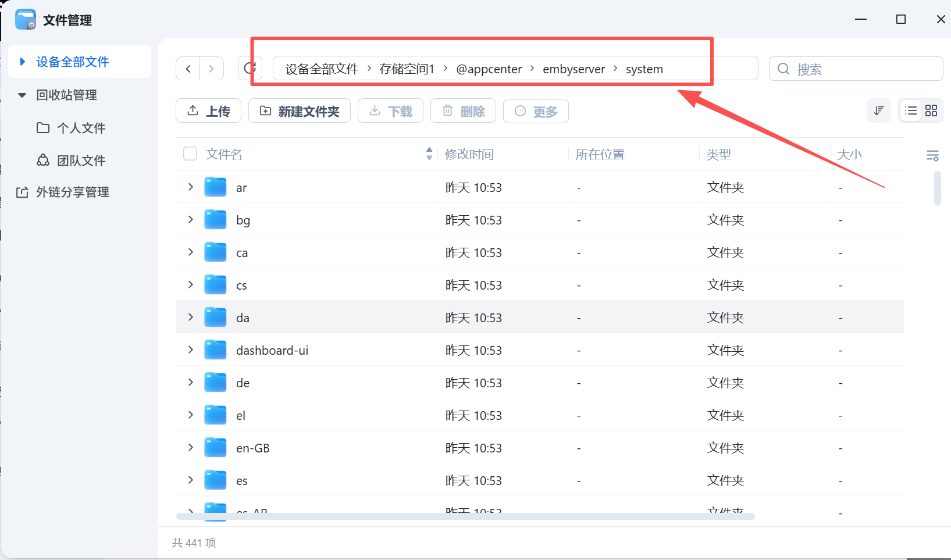
Task: Expand the cs folder row
Action: coord(191,284)
